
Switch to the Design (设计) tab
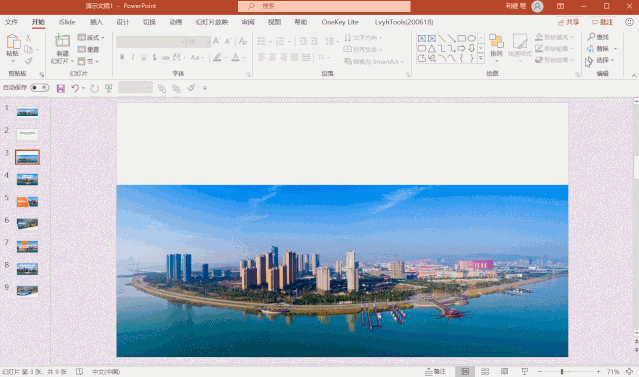coord(123,22)
